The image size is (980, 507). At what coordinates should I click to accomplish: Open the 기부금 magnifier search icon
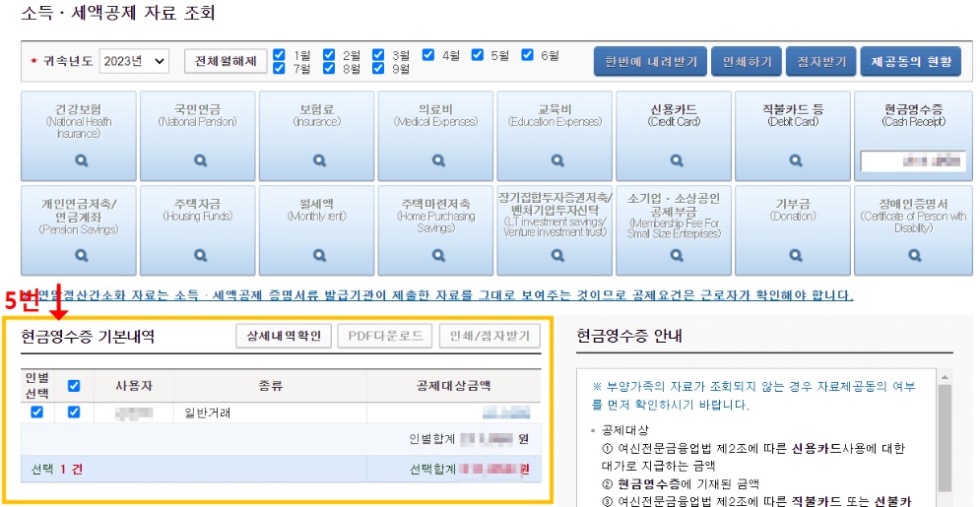(x=795, y=255)
